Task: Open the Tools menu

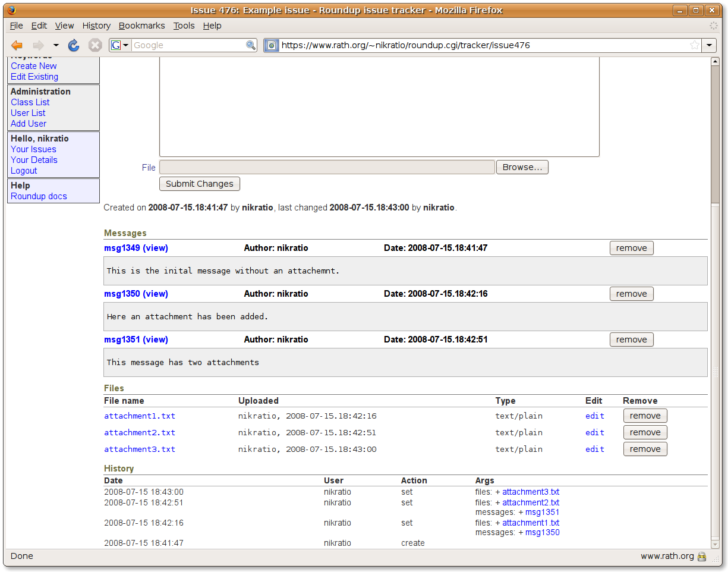Action: click(x=184, y=26)
